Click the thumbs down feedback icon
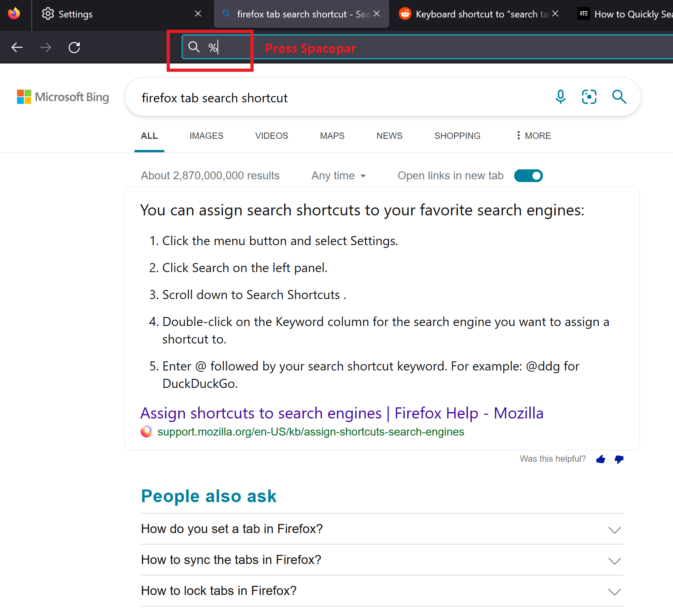 click(619, 459)
